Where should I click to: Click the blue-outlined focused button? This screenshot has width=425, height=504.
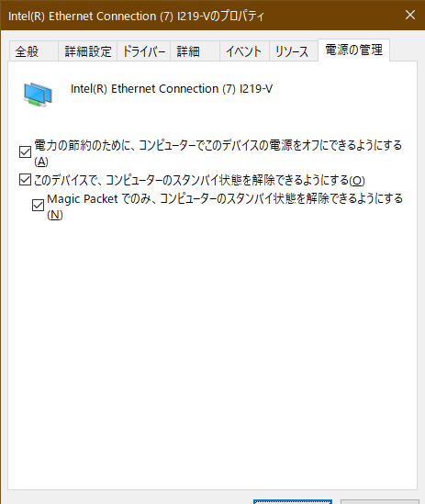pyautogui.click(x=293, y=502)
